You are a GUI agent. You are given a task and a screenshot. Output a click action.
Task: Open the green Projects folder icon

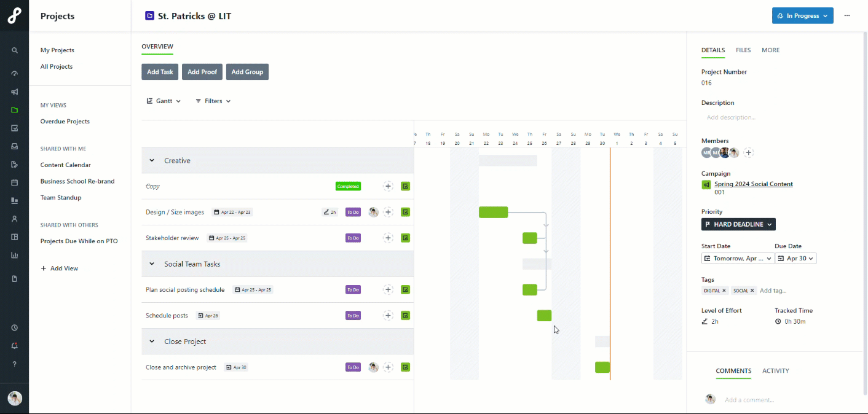click(x=15, y=110)
